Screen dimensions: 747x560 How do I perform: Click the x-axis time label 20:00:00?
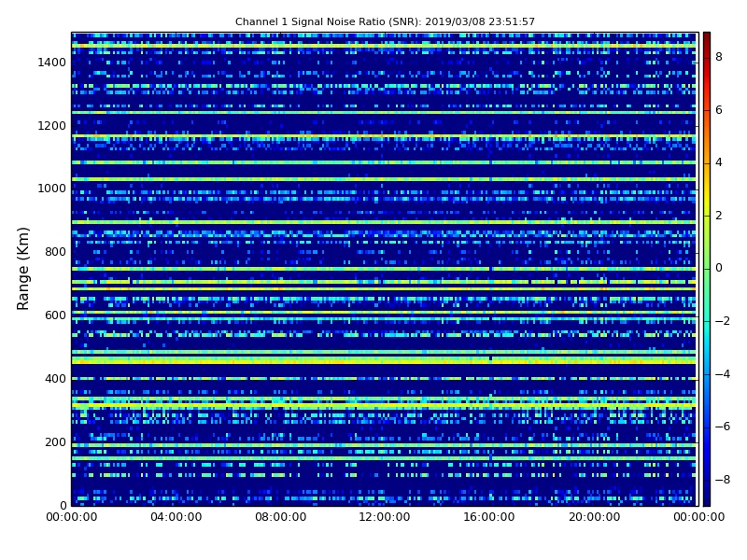tap(595, 517)
